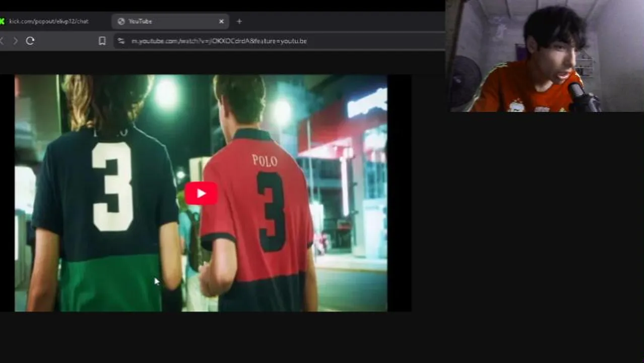
Task: Select the YouTube browser tab
Action: point(170,21)
